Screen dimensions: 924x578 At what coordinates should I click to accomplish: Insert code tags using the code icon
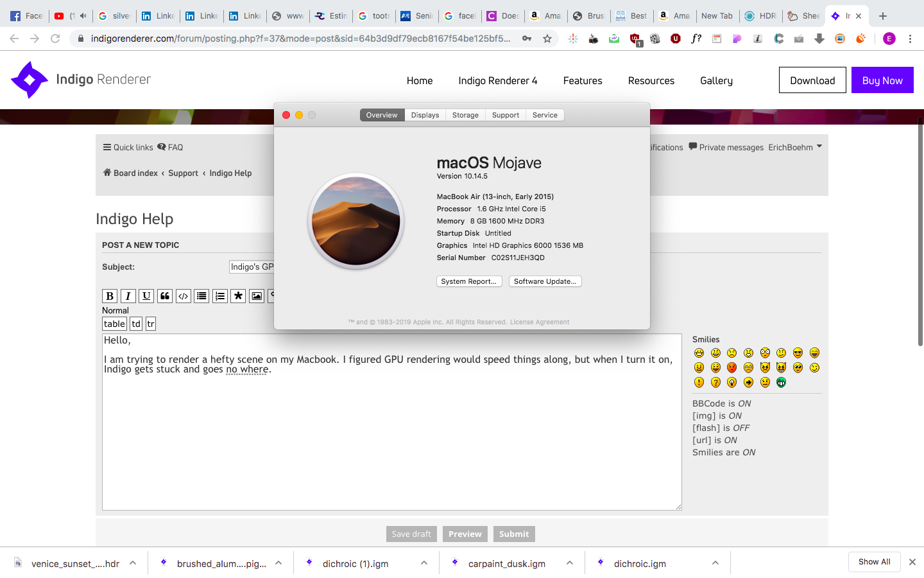coord(184,296)
